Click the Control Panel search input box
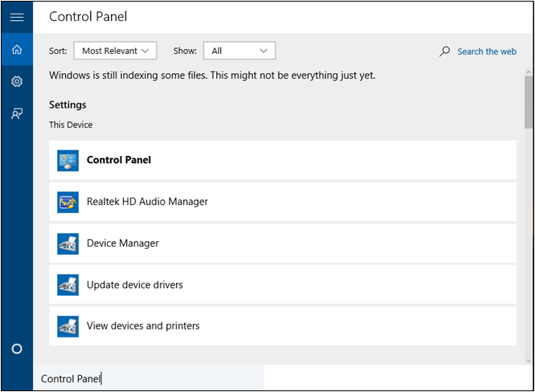This screenshot has width=535, height=392. [x=149, y=378]
